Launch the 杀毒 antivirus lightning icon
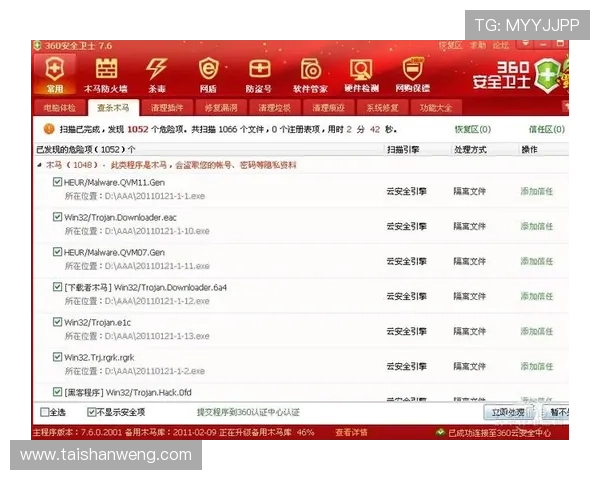Viewport: 600px width, 480px height. (x=157, y=75)
